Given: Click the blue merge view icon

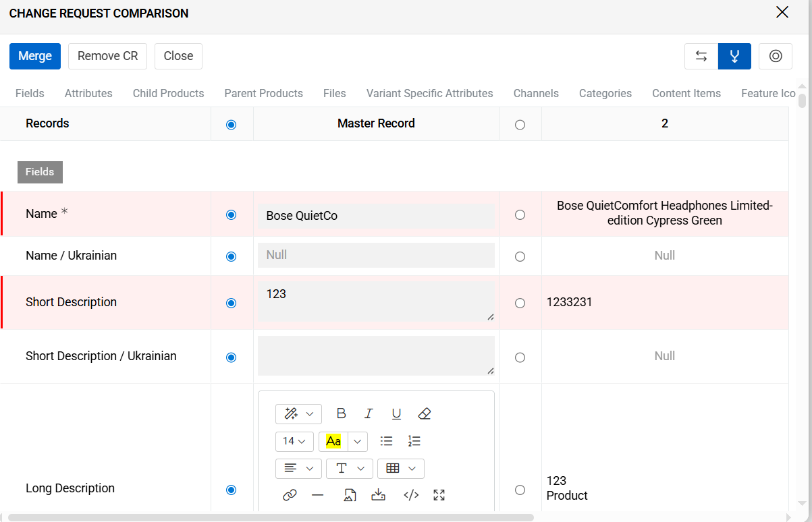Looking at the screenshot, I should pyautogui.click(x=734, y=56).
